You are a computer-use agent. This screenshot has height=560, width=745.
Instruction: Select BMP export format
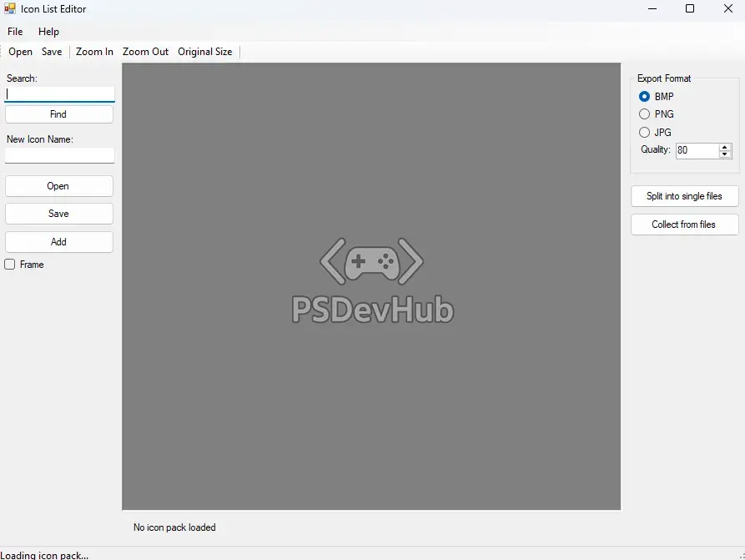click(x=644, y=97)
